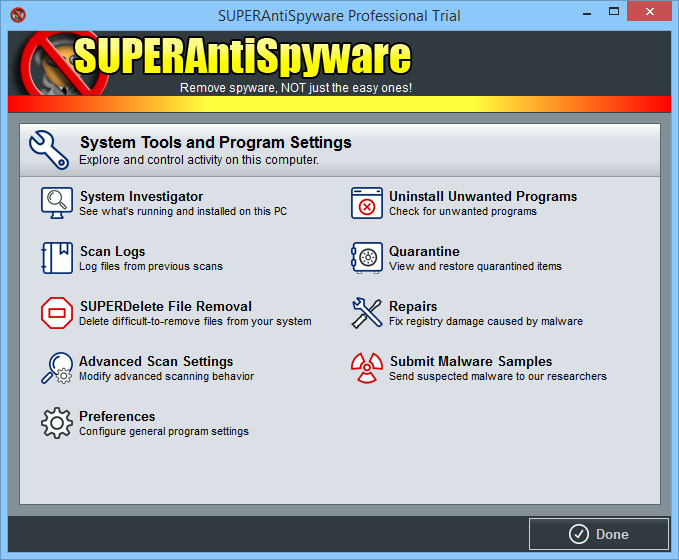The image size is (679, 560).
Task: Click the Advanced Scan Settings magnifier-gear icon
Action: tap(56, 368)
